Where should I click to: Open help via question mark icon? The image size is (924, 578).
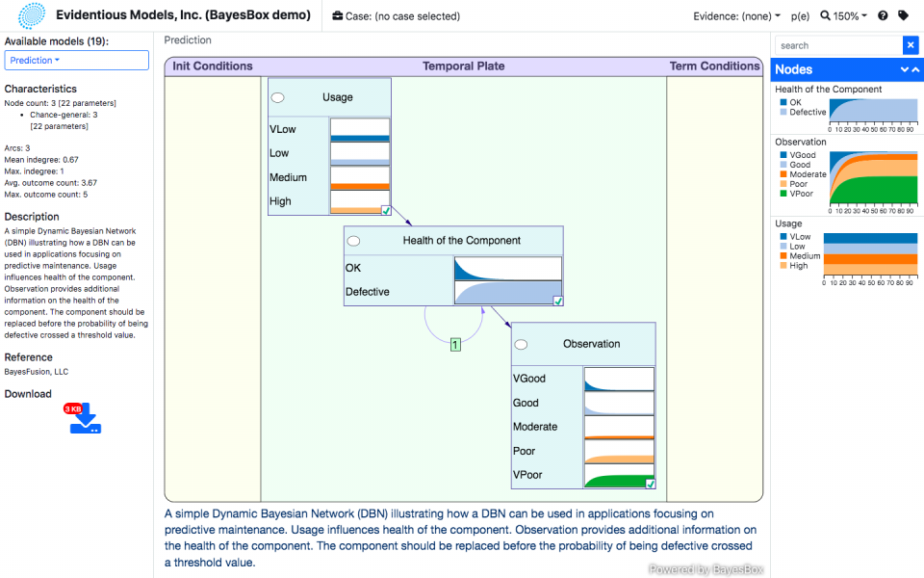pyautogui.click(x=883, y=16)
